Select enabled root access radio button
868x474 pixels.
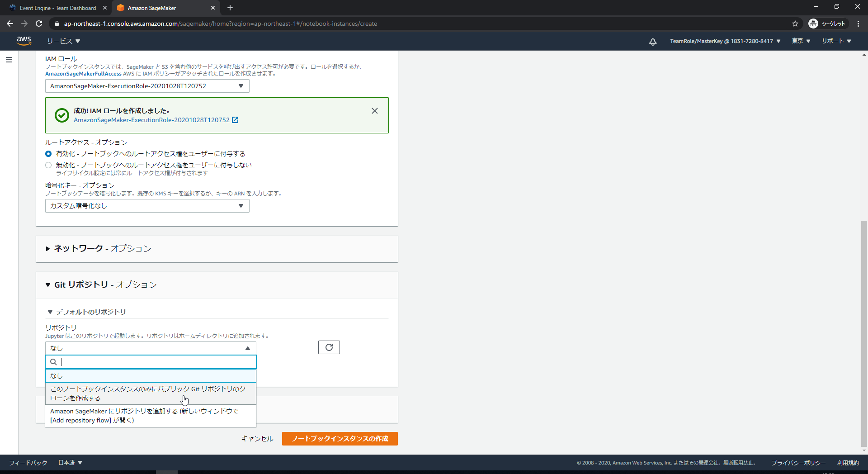pyautogui.click(x=48, y=154)
